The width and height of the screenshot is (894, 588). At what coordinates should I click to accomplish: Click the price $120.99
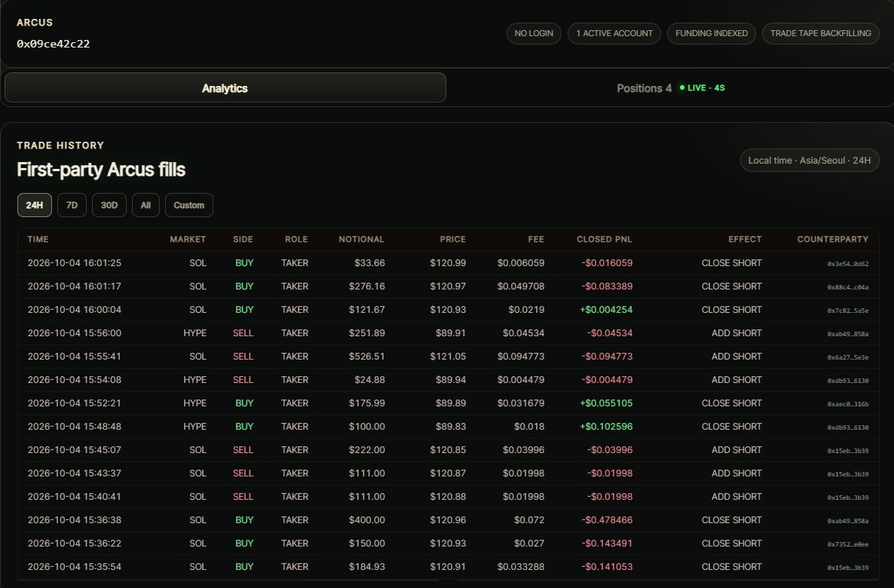(x=448, y=263)
